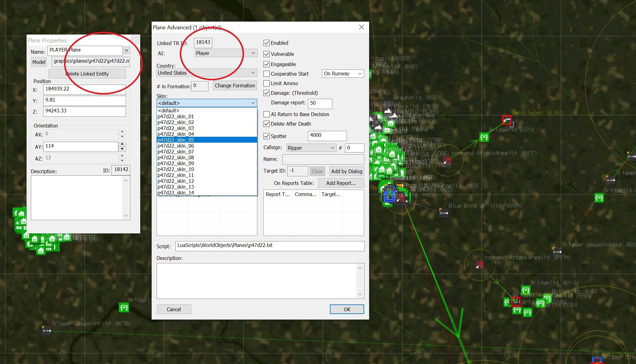
Task: Enable Cooperative Start
Action: [267, 74]
